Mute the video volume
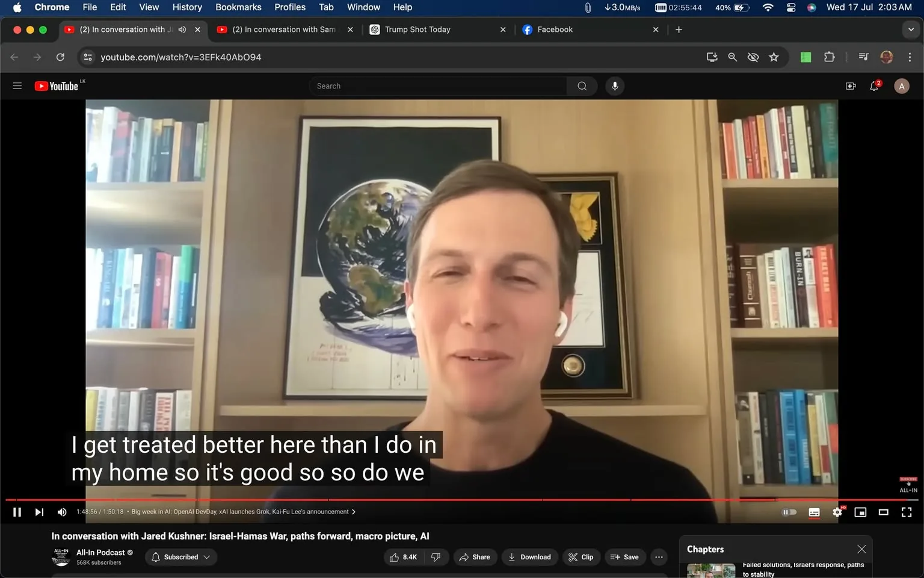Screen dimensions: 924x578 tap(61, 512)
